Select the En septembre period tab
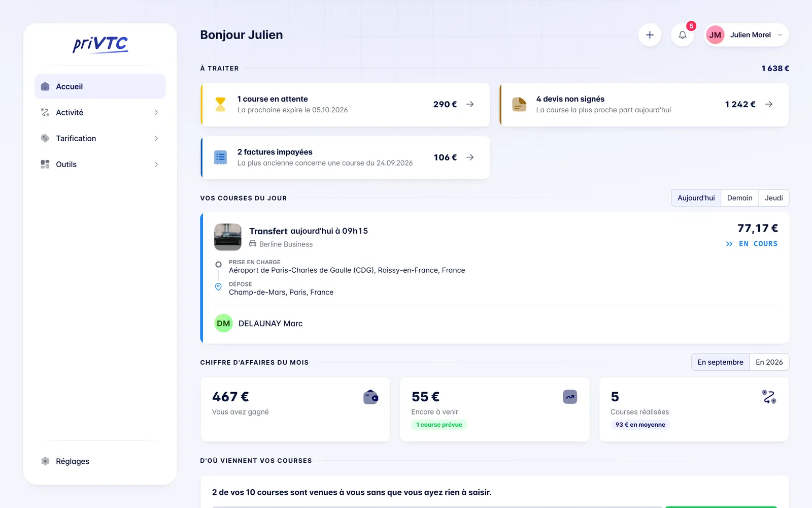The height and width of the screenshot is (508, 812). [x=720, y=362]
